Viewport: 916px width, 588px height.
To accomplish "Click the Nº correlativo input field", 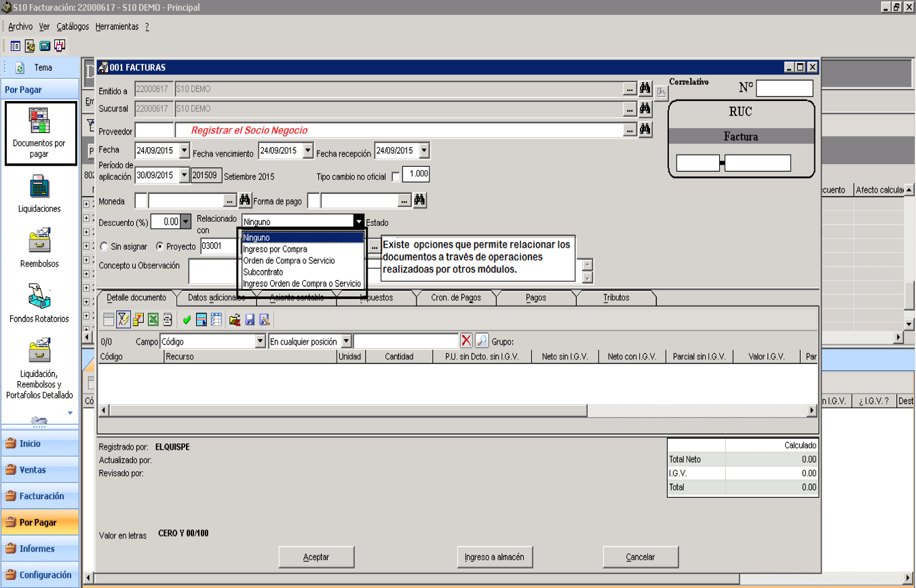I will 784,88.
